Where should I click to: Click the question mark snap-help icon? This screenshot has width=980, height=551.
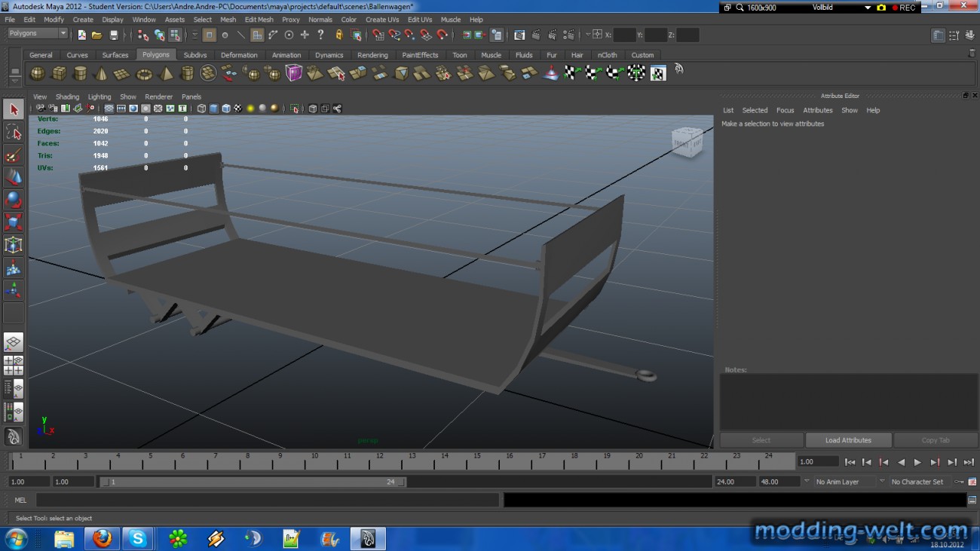click(x=321, y=35)
